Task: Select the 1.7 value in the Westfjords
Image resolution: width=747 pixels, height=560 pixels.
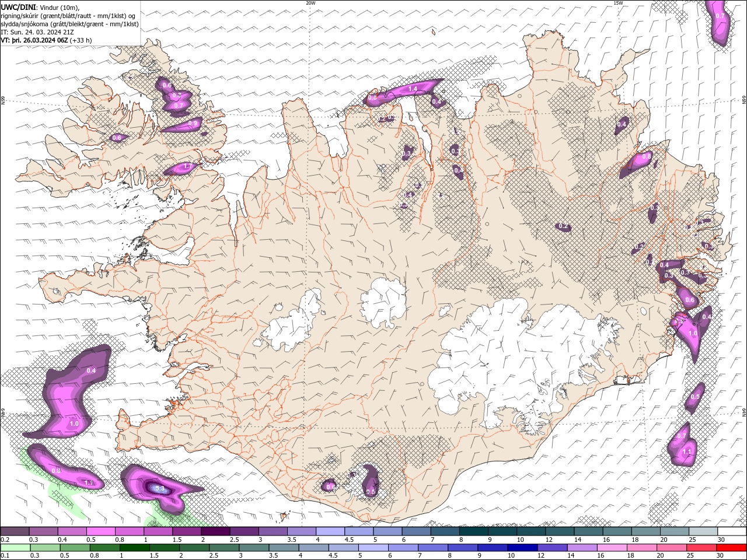Action: click(187, 166)
